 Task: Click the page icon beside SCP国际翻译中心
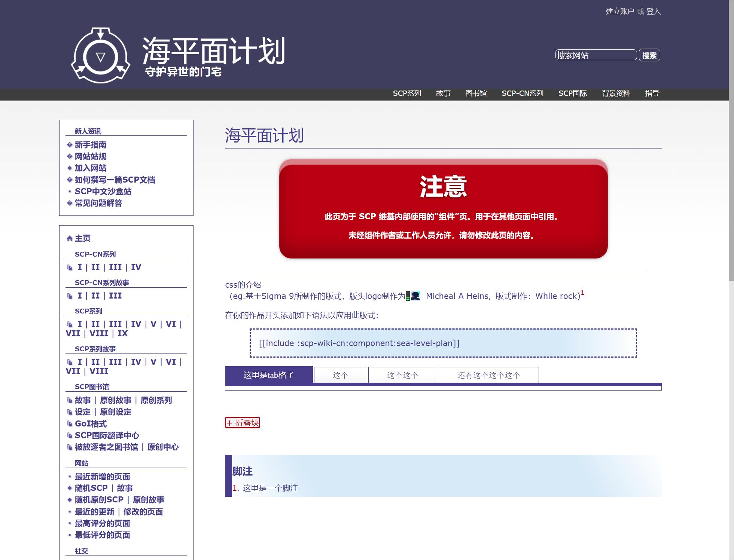[x=70, y=435]
